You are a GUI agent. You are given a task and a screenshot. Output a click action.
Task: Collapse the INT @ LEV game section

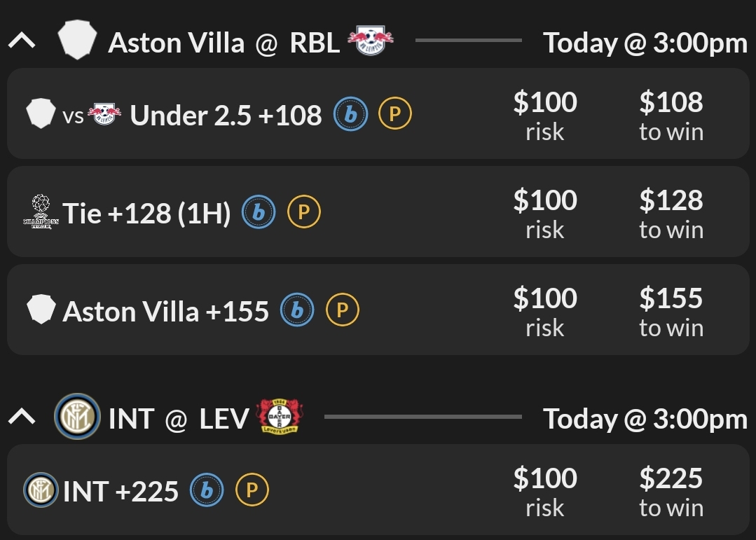point(22,418)
